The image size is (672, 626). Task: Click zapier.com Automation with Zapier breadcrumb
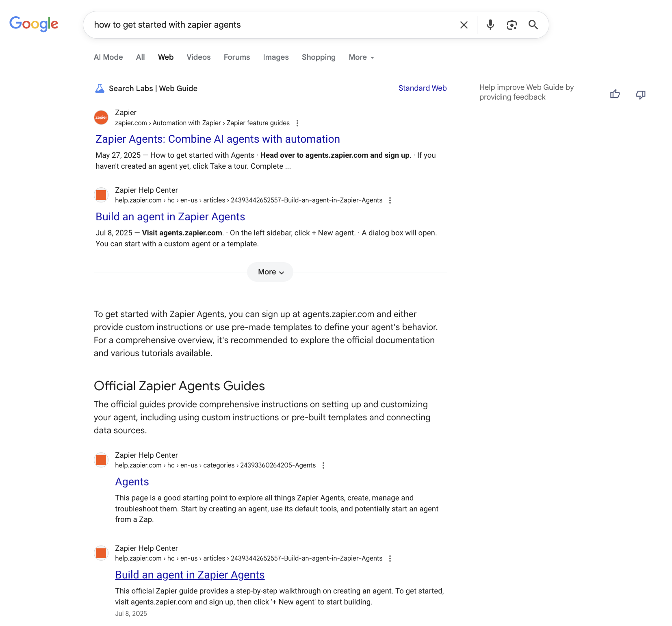coord(202,123)
